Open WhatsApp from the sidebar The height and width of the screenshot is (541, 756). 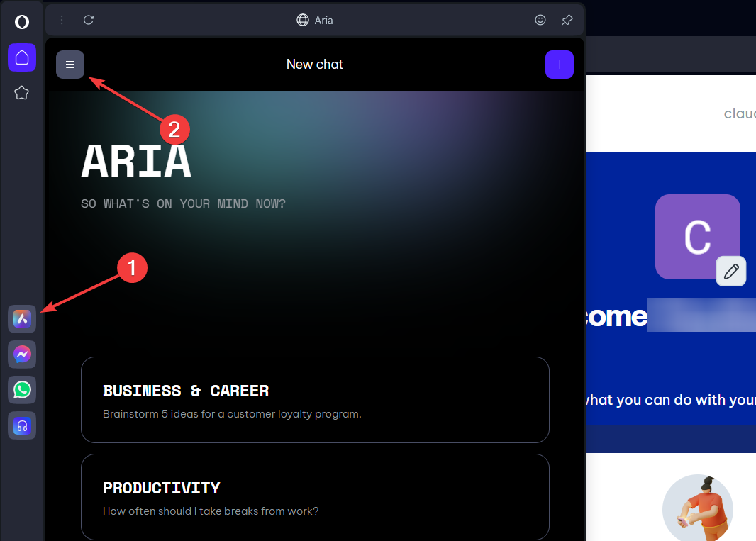click(x=22, y=389)
